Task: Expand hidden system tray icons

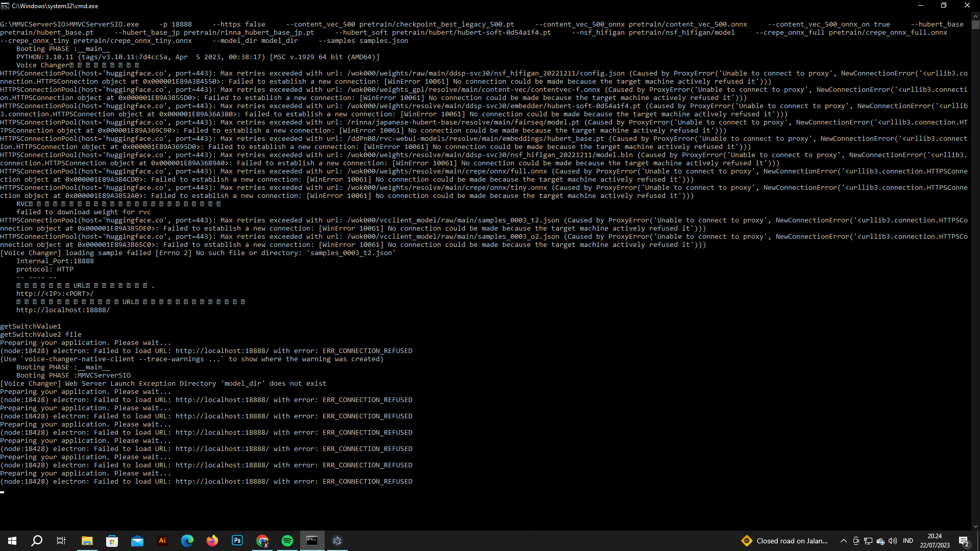Action: pos(844,541)
